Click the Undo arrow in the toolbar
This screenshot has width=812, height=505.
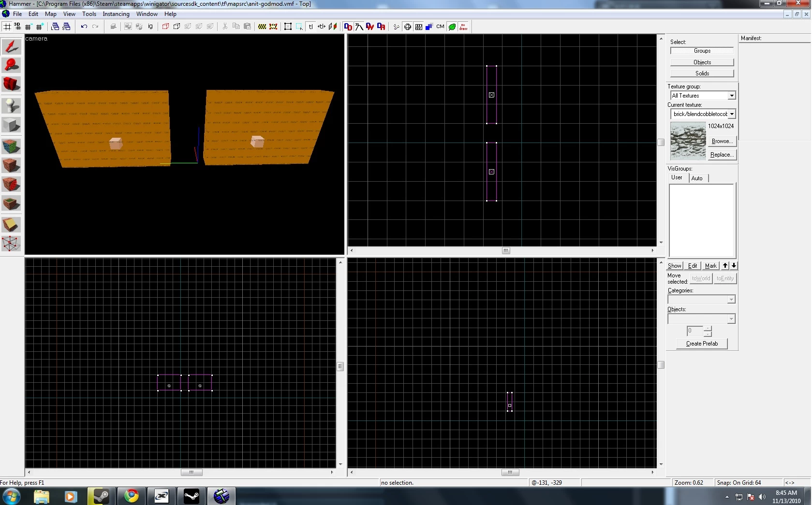point(84,27)
